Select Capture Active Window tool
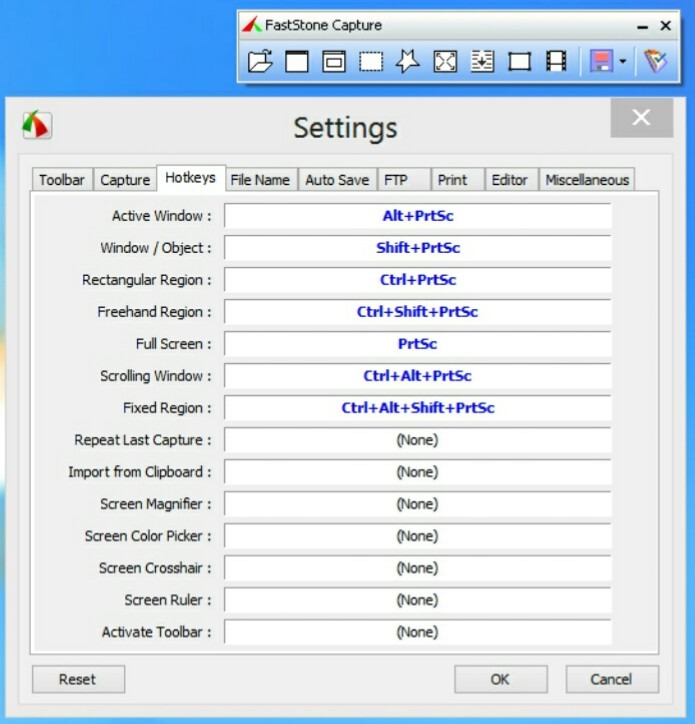Image resolution: width=695 pixels, height=724 pixels. tap(297, 61)
